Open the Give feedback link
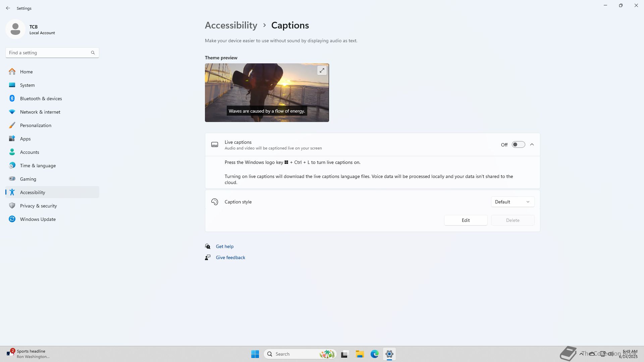This screenshot has height=362, width=644. click(230, 257)
